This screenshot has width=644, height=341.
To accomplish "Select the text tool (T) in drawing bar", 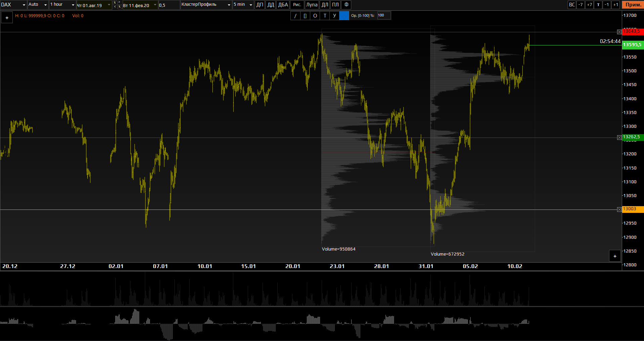I will tap(325, 16).
